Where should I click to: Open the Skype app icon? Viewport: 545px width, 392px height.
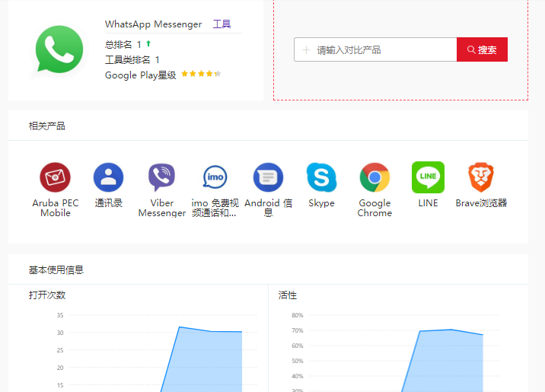pos(321,177)
